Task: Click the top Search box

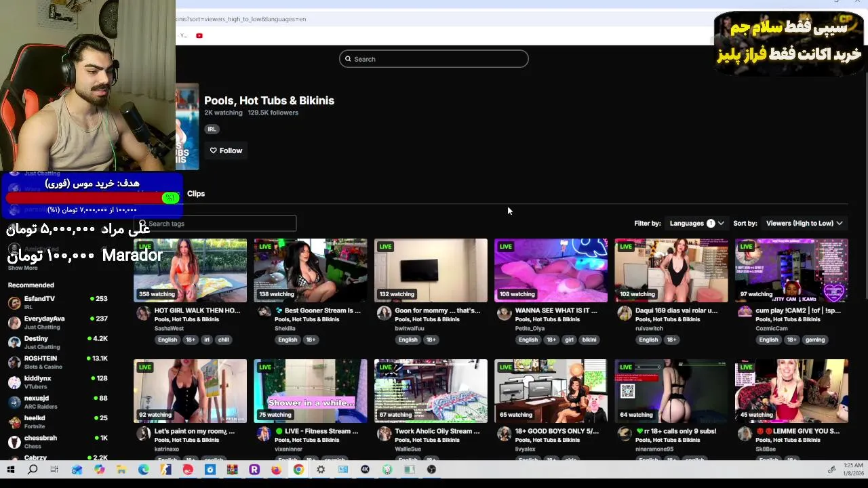Action: [434, 59]
